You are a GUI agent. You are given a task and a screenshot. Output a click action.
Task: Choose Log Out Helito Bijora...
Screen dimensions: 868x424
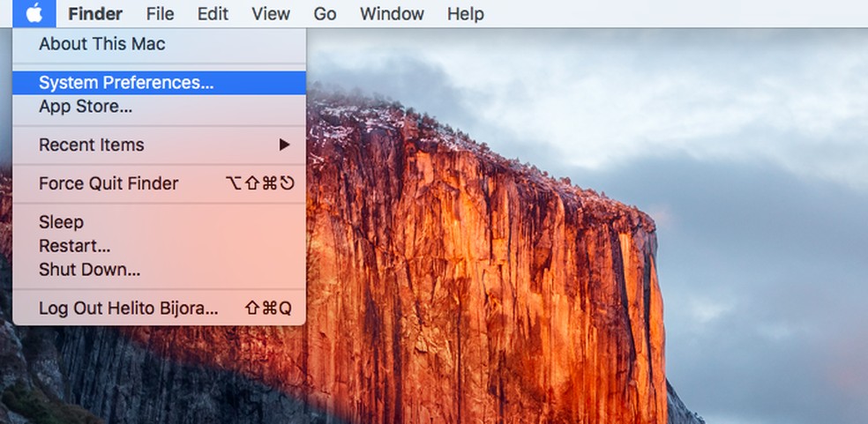pos(159,309)
